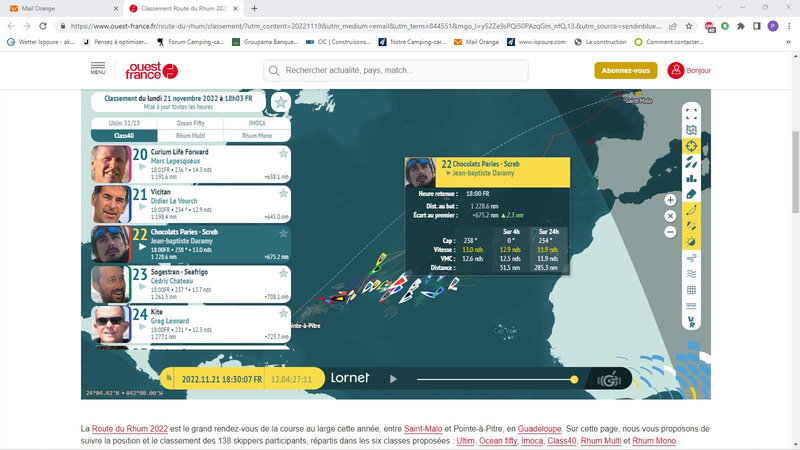Screen dimensions: 800x450
Task: Click the exclusion lines icon in toolbar
Action: (691, 306)
